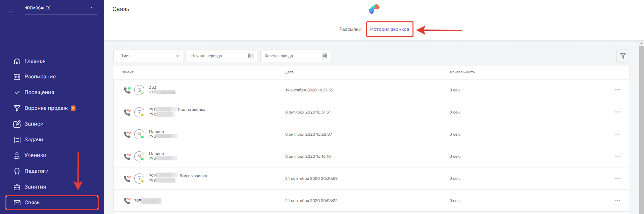Open the Ученики sidebar link

tap(35, 155)
